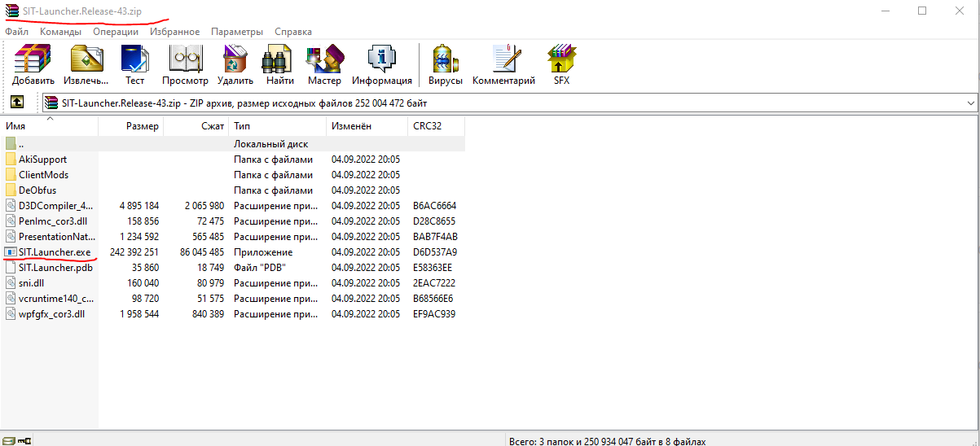
Task: Open the Команды menu
Action: pos(60,32)
